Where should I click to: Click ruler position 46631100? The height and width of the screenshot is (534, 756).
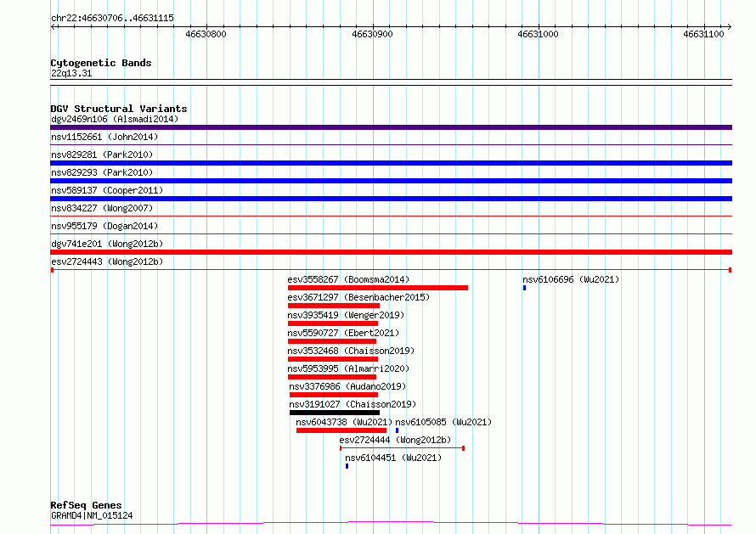704,34
